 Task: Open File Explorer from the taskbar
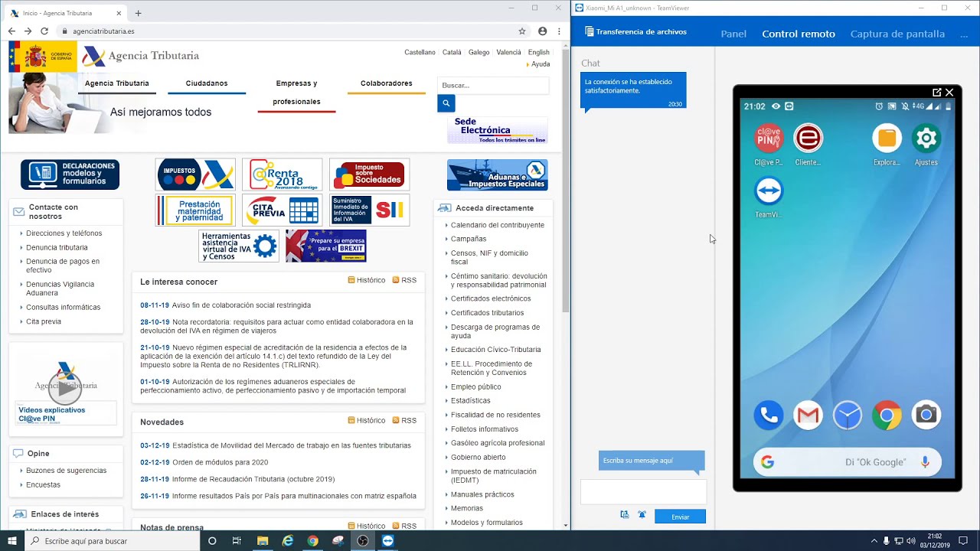tap(263, 540)
